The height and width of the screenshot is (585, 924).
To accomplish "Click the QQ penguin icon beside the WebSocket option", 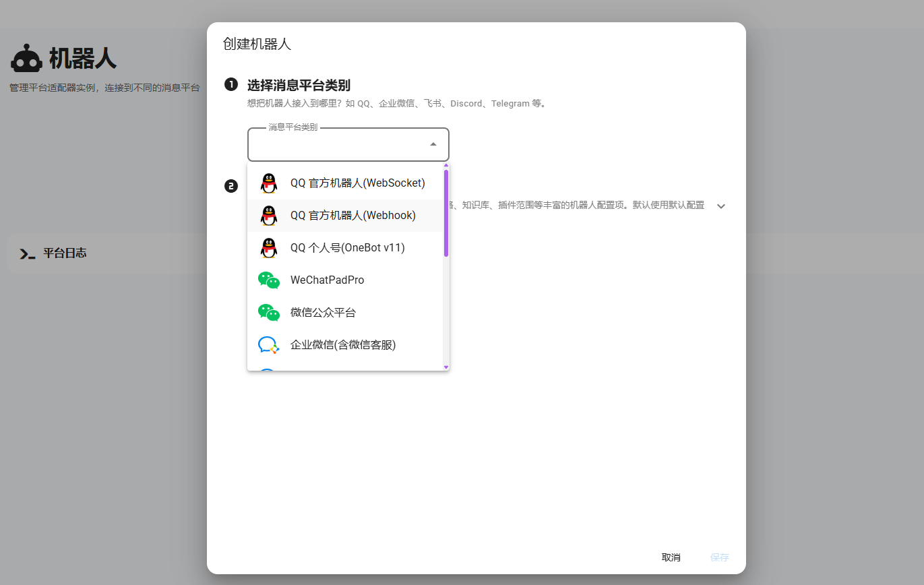I will 269,183.
